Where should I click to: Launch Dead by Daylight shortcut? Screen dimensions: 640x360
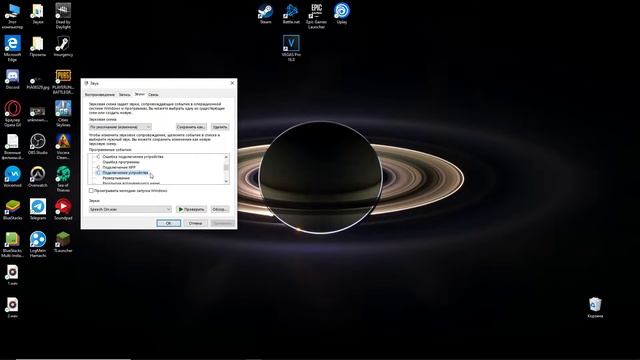coord(63,16)
